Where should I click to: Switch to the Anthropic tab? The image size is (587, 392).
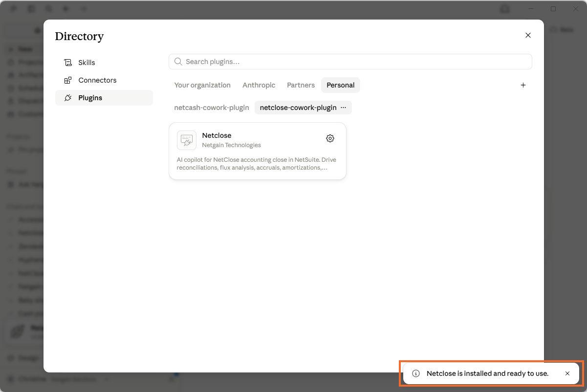coord(259,85)
